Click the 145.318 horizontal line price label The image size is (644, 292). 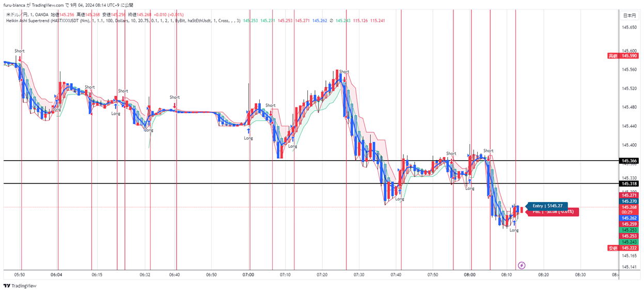[629, 183]
